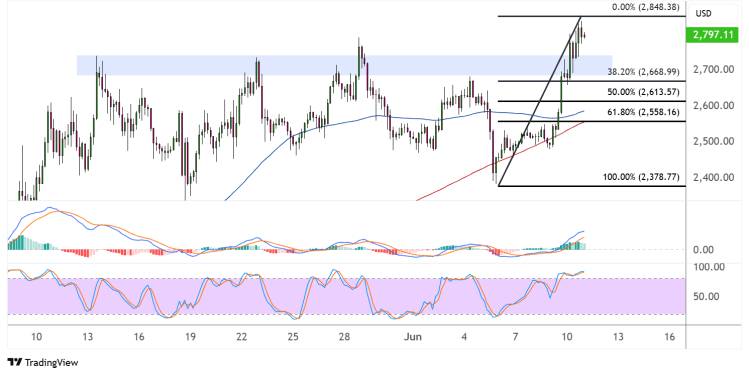
Task: Click the 22 date label on time axis
Action: point(242,337)
